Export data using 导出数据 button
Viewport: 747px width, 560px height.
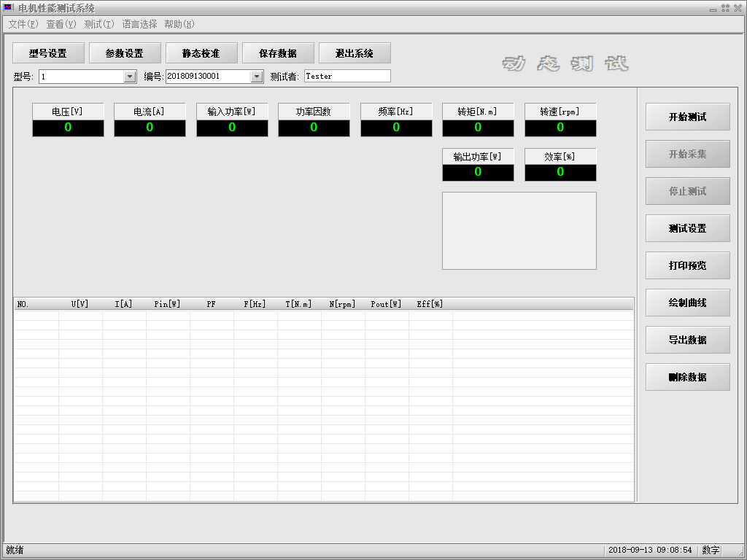pyautogui.click(x=687, y=340)
